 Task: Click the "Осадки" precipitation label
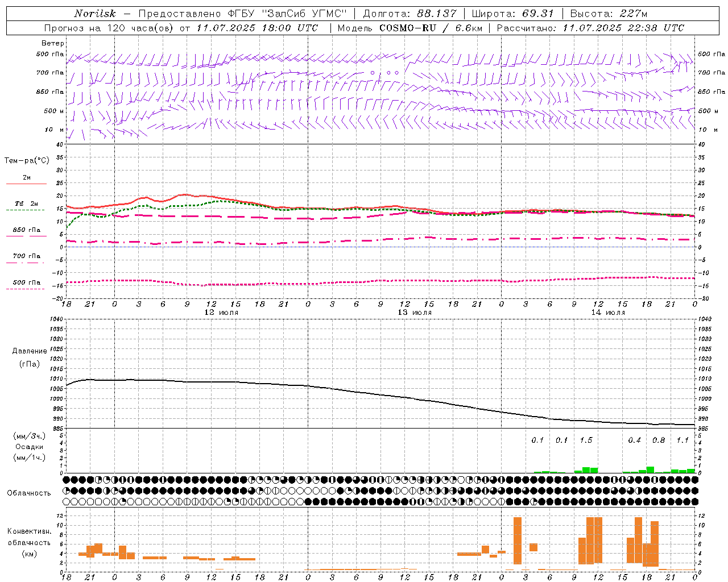click(30, 447)
